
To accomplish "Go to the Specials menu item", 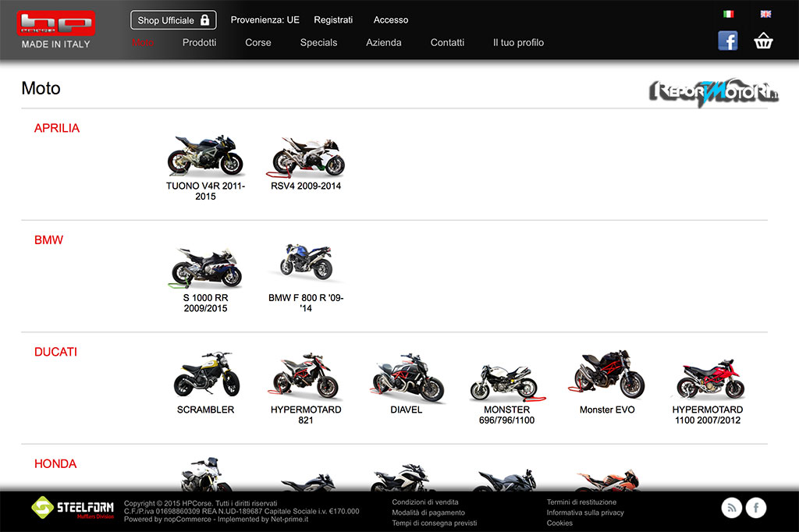I will coord(318,43).
